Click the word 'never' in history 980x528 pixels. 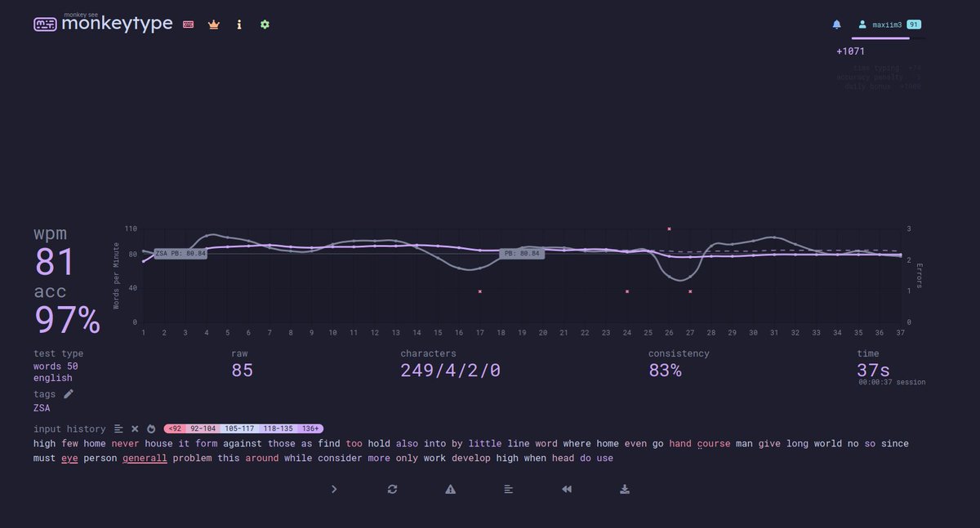125,444
